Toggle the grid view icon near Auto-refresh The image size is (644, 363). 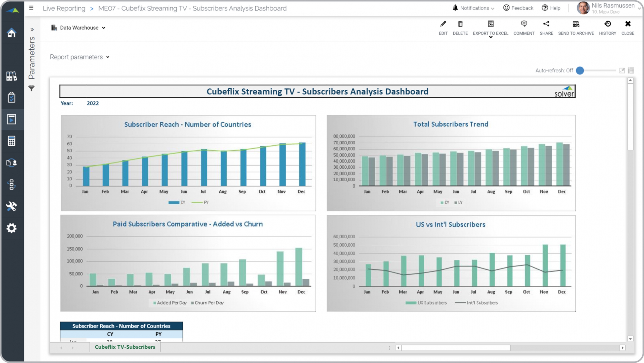(631, 71)
